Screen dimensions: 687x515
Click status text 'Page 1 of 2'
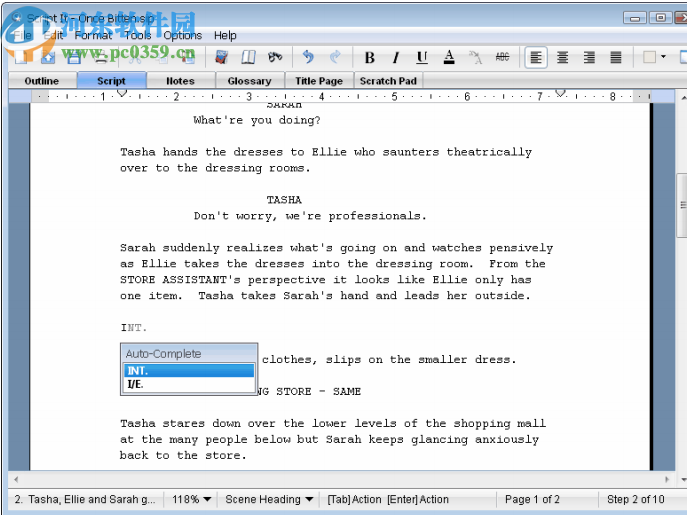[x=532, y=499]
